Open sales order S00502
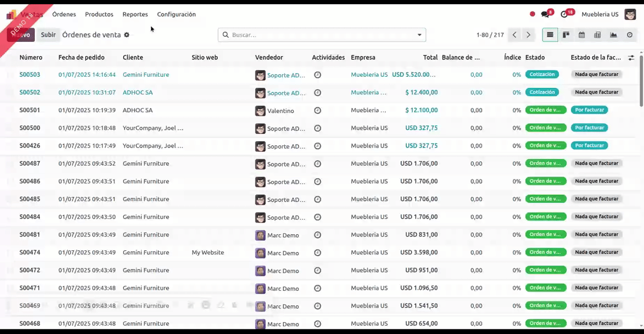The width and height of the screenshot is (644, 334). click(29, 93)
